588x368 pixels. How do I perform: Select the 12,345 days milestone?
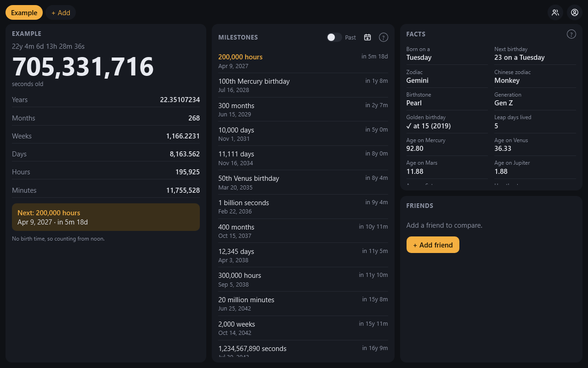pos(303,255)
